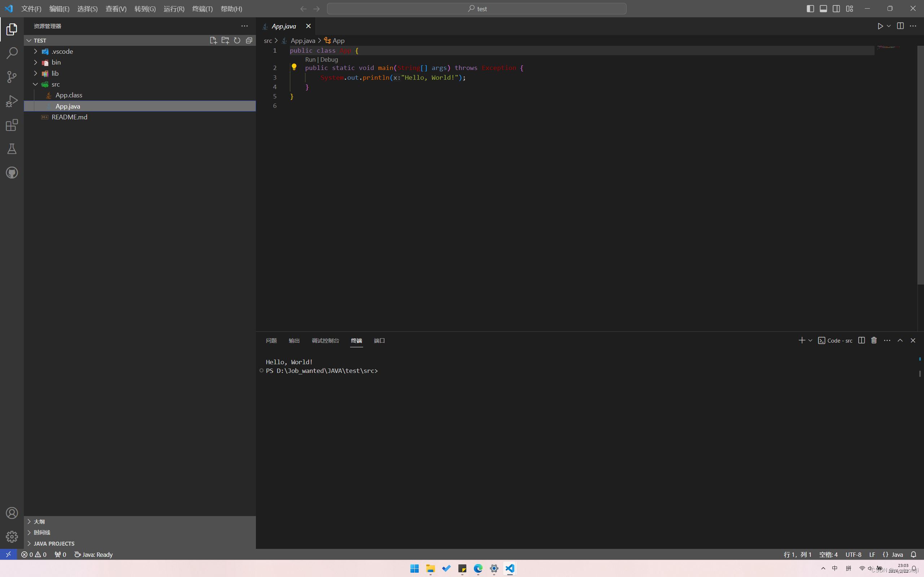Toggle secondary side bar visibility
This screenshot has width=924, height=577.
click(x=836, y=8)
